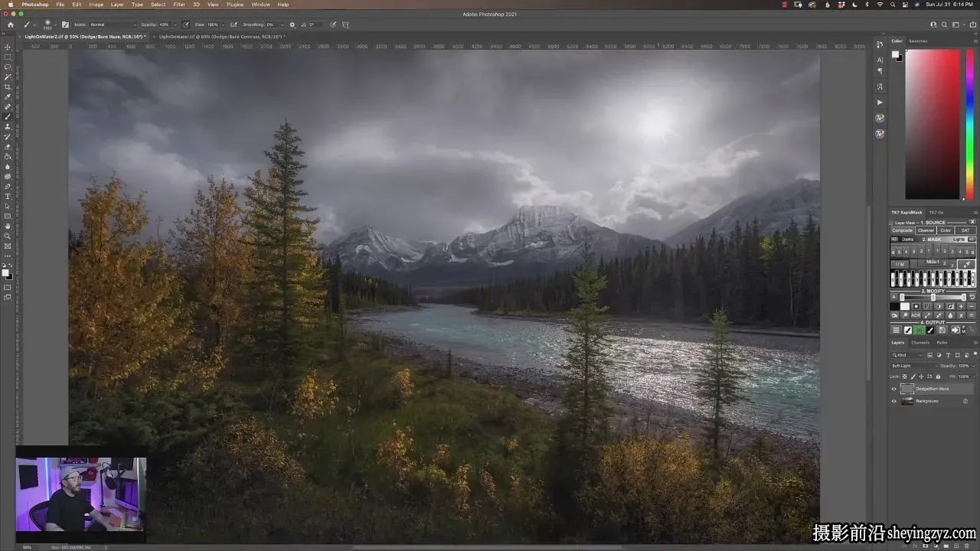Select the Brush tool in the toolbox
This screenshot has height=551, width=980.
coord(8,117)
